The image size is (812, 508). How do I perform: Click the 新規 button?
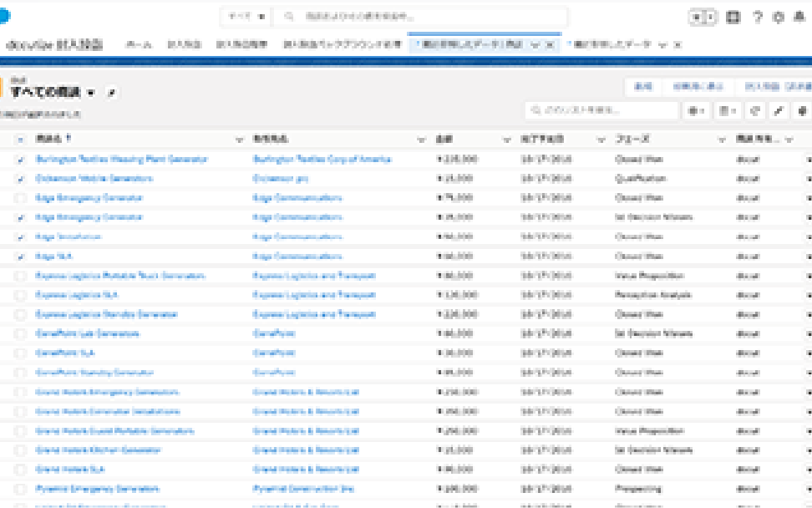click(x=643, y=87)
